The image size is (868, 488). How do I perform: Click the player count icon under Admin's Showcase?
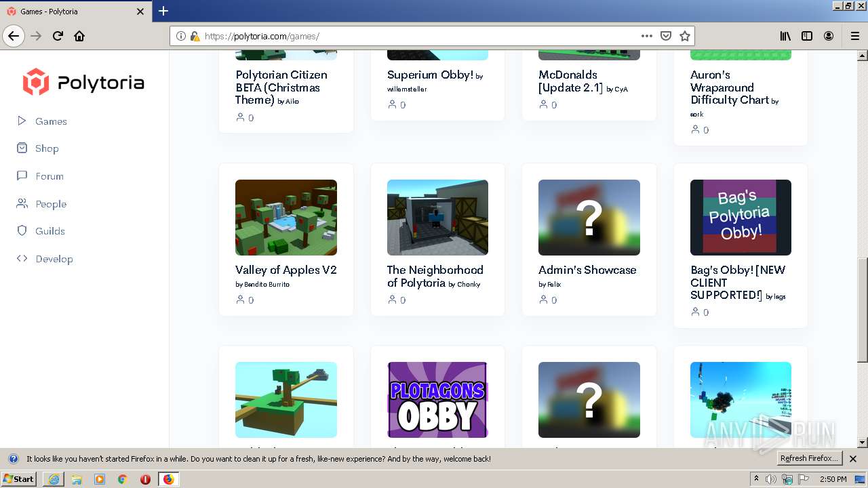click(x=543, y=300)
